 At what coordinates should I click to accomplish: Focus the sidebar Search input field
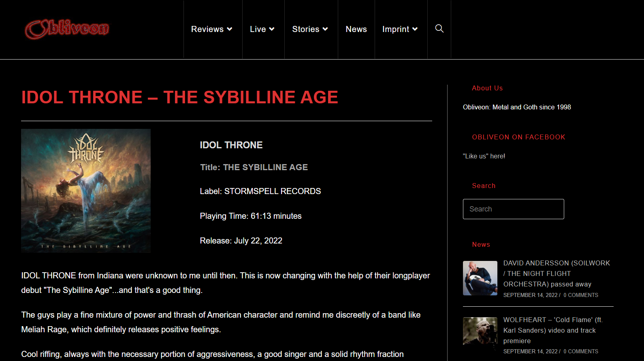coord(514,209)
